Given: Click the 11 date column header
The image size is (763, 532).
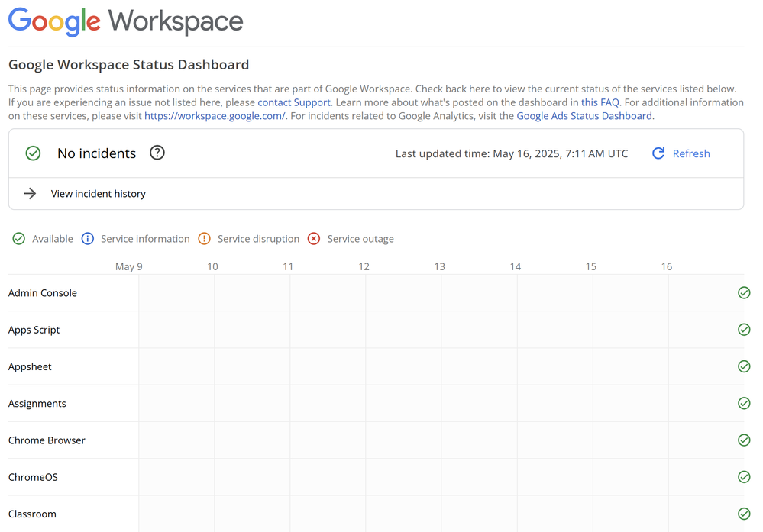Looking at the screenshot, I should pyautogui.click(x=288, y=267).
